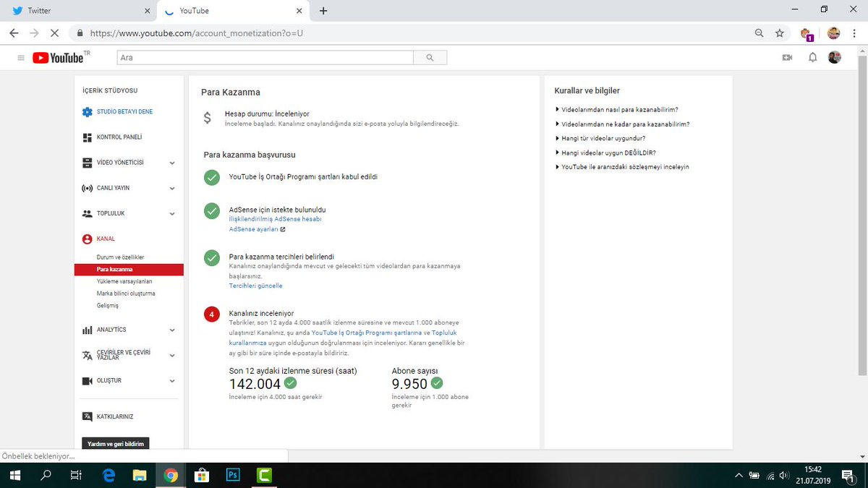Open Photoshop from the taskbar
Image resolution: width=868 pixels, height=488 pixels.
234,475
